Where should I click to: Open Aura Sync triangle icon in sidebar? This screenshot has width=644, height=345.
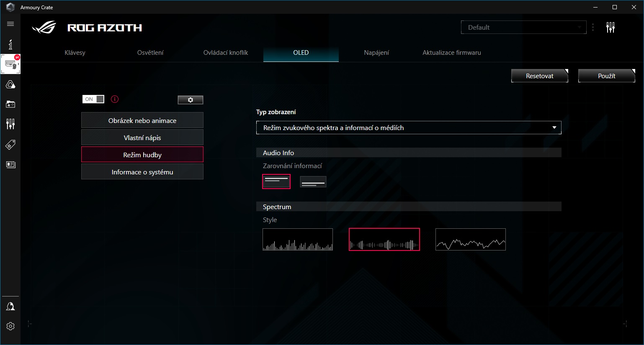(10, 84)
